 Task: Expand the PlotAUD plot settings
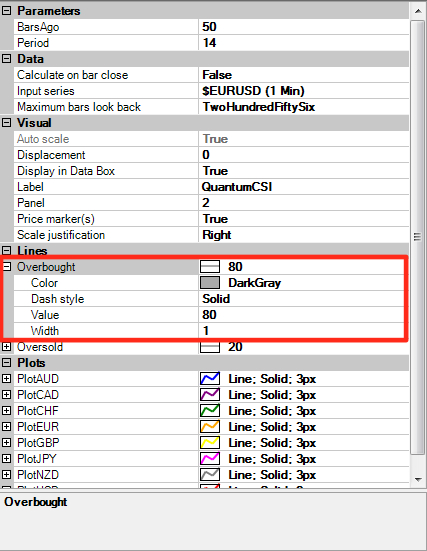[x=6, y=378]
